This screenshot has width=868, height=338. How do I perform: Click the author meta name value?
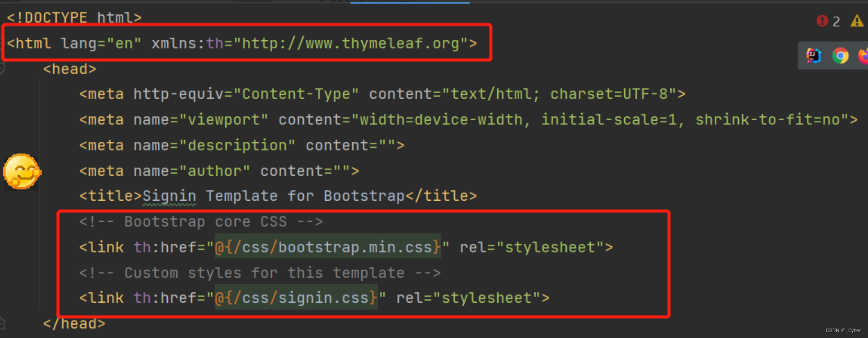coord(214,171)
